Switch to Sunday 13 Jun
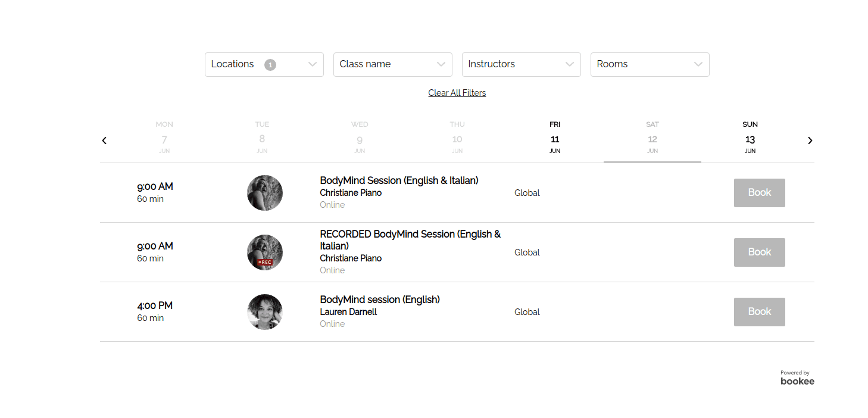 [x=750, y=138]
